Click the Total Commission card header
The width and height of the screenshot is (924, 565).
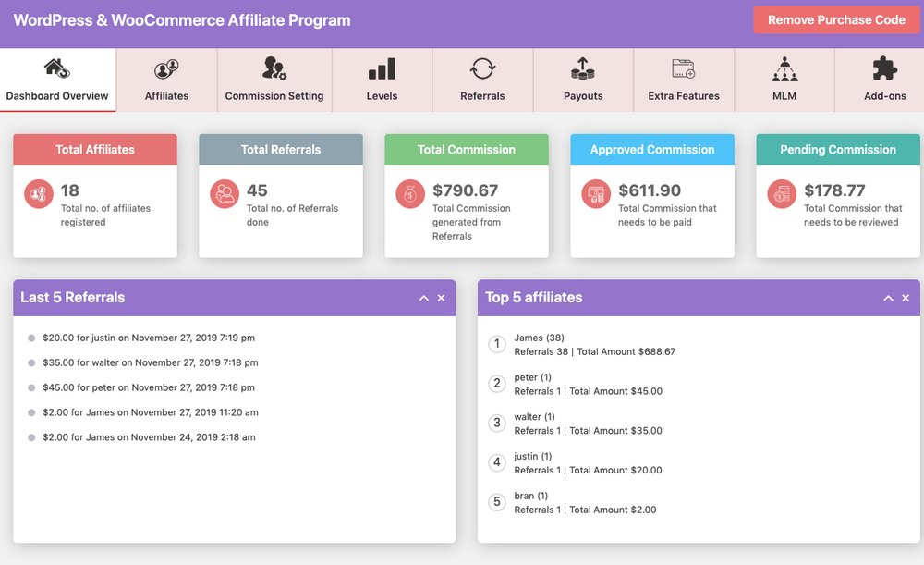coord(466,149)
